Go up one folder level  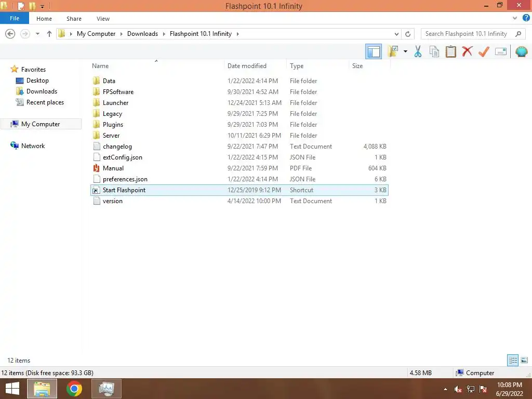point(49,34)
